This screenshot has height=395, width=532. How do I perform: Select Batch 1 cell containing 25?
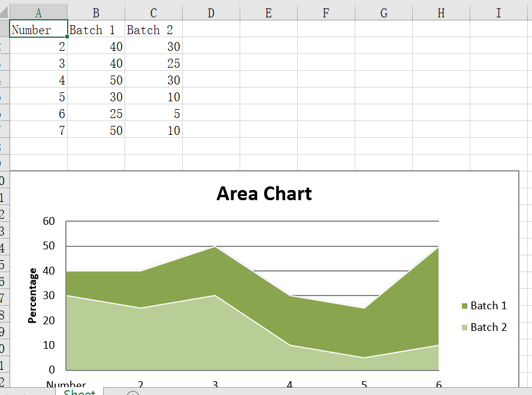96,113
